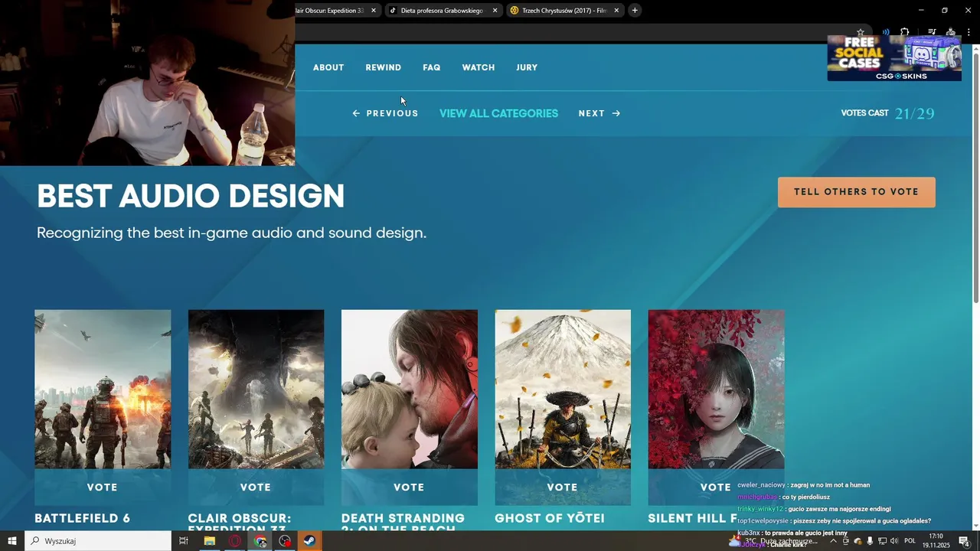Open Task View on the taskbar

(x=184, y=541)
